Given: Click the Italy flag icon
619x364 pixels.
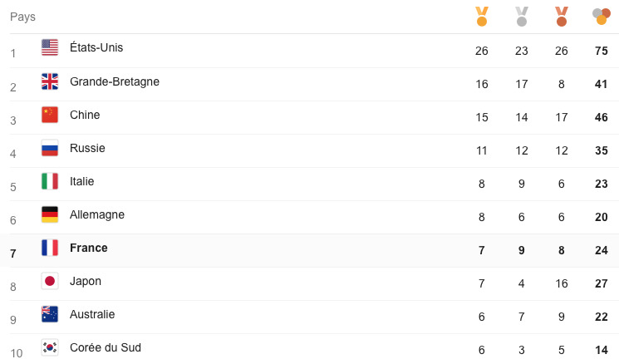Looking at the screenshot, I should click(x=50, y=181).
